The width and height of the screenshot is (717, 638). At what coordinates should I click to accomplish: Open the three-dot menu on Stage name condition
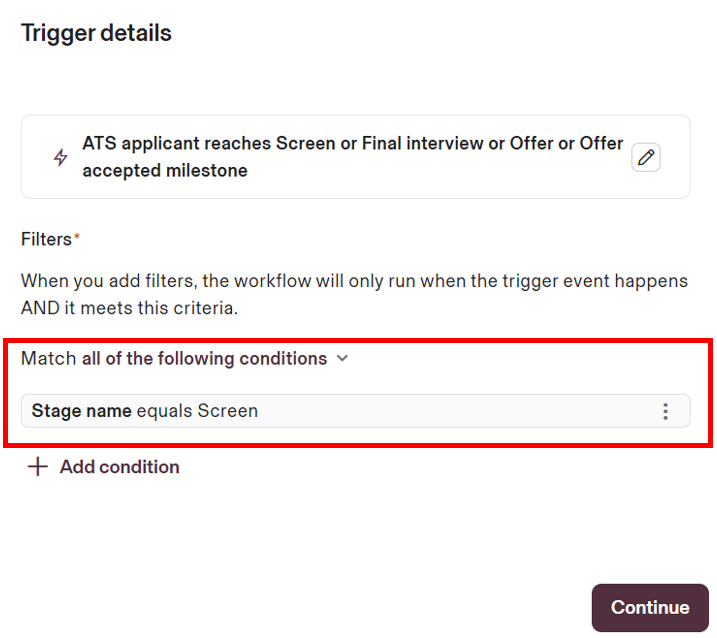(x=665, y=411)
